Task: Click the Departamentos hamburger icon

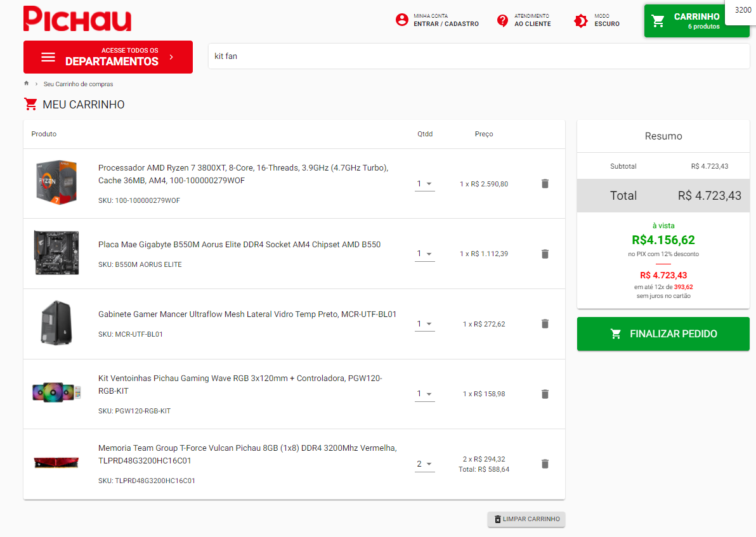Action: (48, 57)
